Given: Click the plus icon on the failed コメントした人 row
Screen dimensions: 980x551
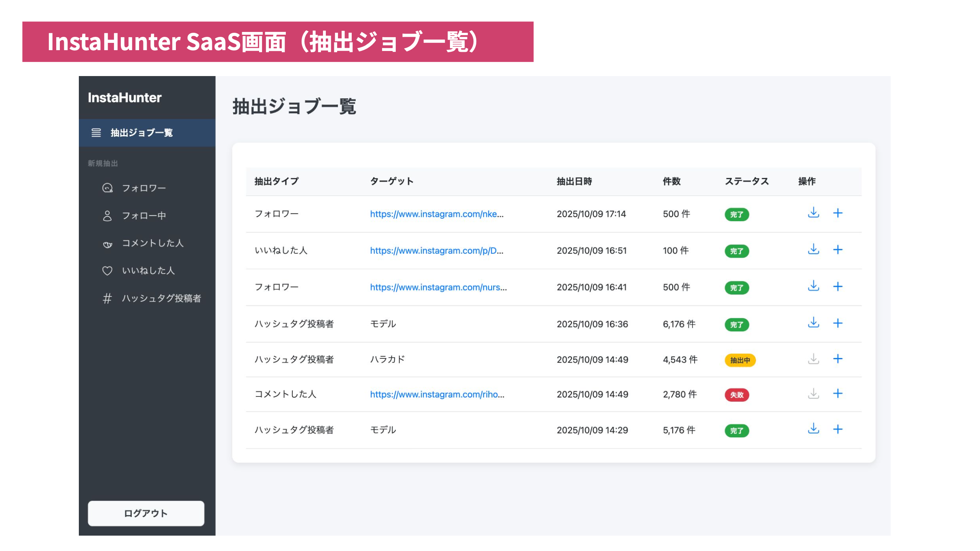Looking at the screenshot, I should coord(838,395).
